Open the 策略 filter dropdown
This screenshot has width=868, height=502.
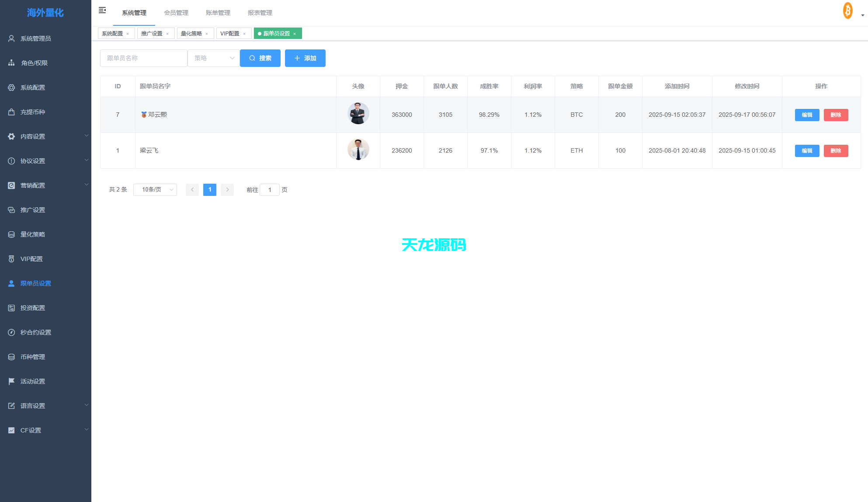(x=213, y=58)
